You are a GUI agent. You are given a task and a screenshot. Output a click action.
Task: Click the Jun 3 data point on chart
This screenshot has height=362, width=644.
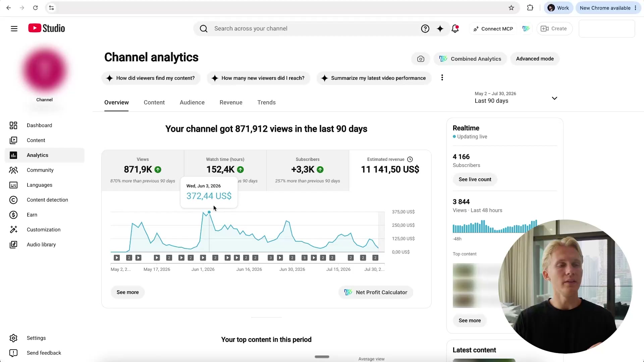(209, 212)
